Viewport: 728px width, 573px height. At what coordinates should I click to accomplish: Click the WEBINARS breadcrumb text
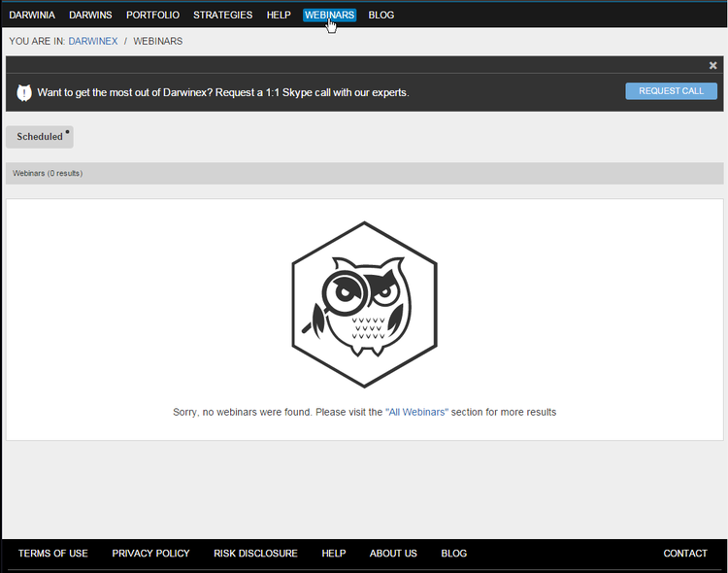click(158, 41)
